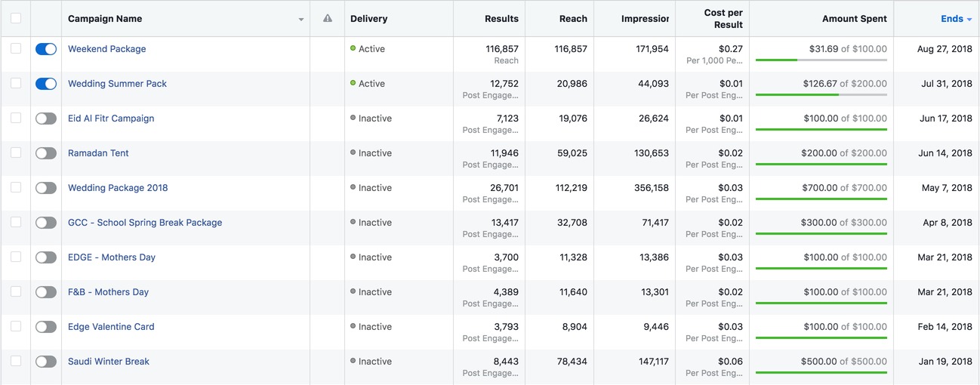
Task: Tick the checkbox for Saudi Winter Break row
Action: click(16, 361)
